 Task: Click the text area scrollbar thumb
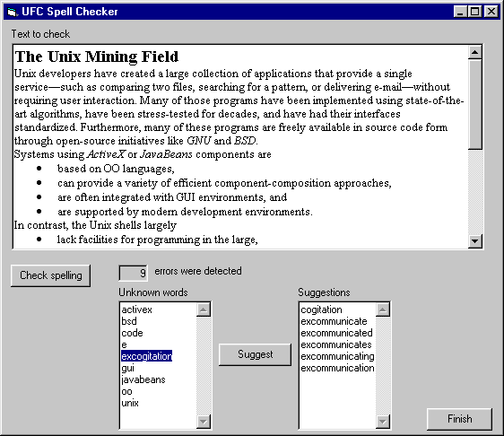coord(474,104)
